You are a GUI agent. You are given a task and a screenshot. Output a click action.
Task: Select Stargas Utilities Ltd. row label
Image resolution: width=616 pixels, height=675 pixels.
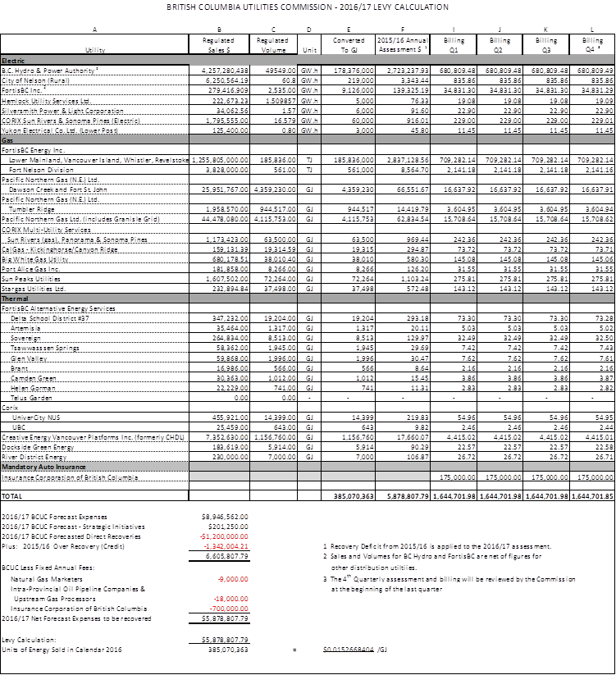pyautogui.click(x=34, y=289)
